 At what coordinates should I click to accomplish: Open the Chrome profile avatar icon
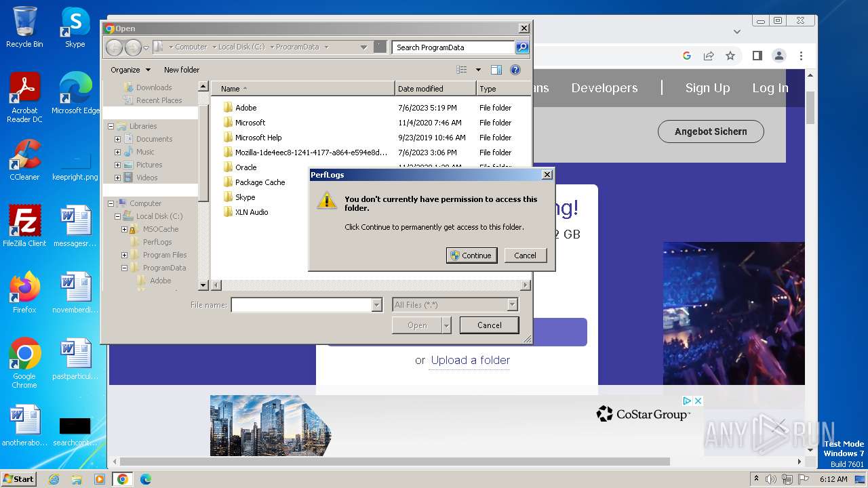click(779, 56)
